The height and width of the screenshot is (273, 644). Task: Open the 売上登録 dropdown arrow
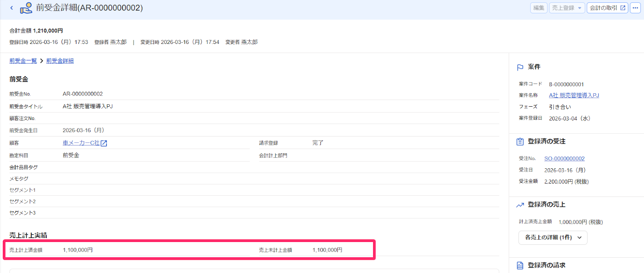coord(580,8)
